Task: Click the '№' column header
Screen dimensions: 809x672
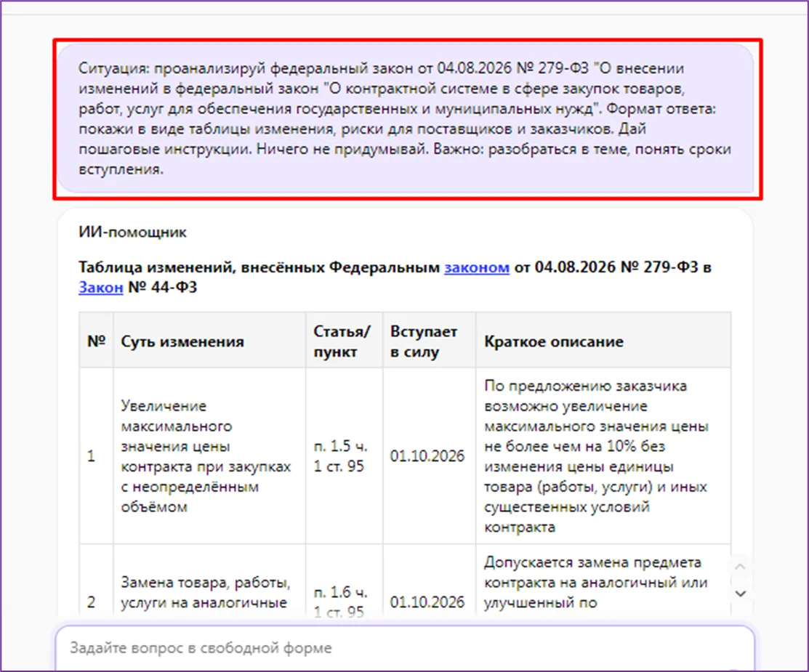Action: click(x=96, y=341)
